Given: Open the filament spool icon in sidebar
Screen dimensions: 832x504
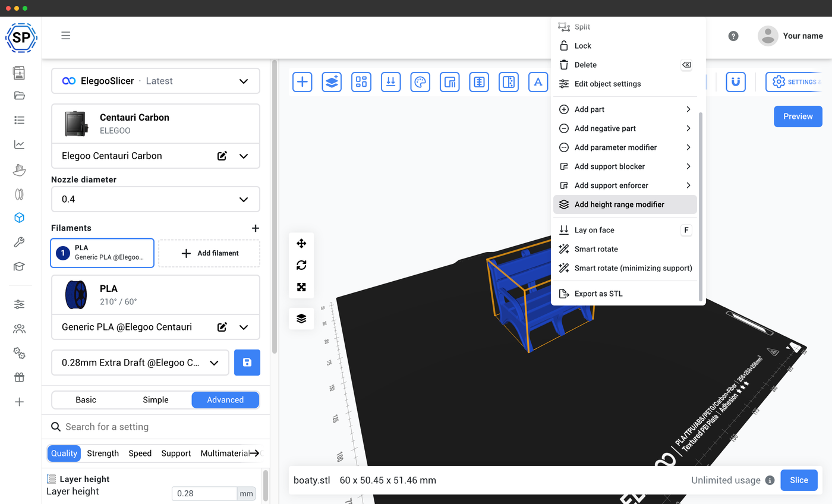Looking at the screenshot, I should click(x=19, y=194).
